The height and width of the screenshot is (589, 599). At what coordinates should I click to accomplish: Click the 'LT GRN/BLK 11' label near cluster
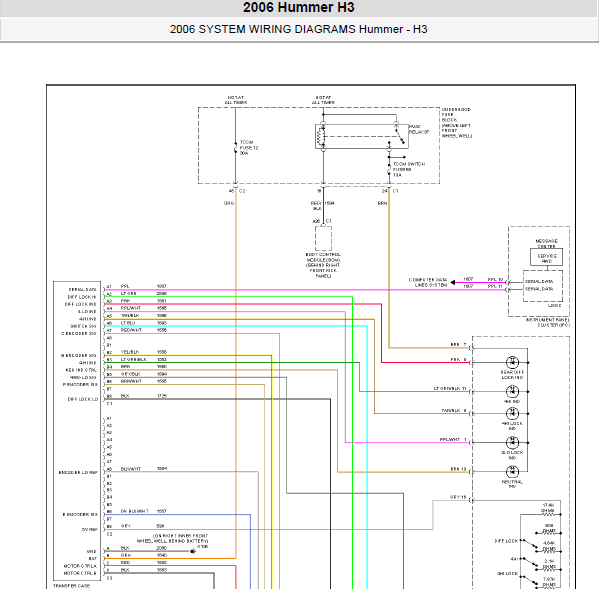(450, 388)
